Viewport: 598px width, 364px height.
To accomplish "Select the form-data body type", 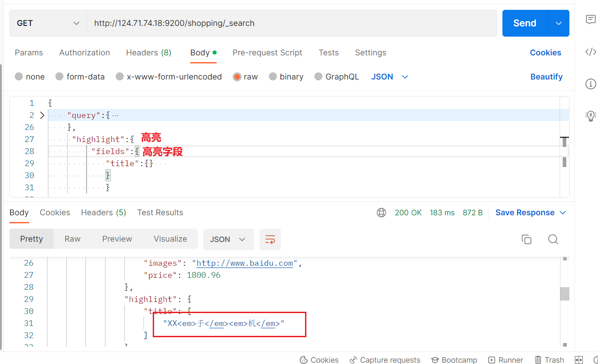I will [80, 76].
